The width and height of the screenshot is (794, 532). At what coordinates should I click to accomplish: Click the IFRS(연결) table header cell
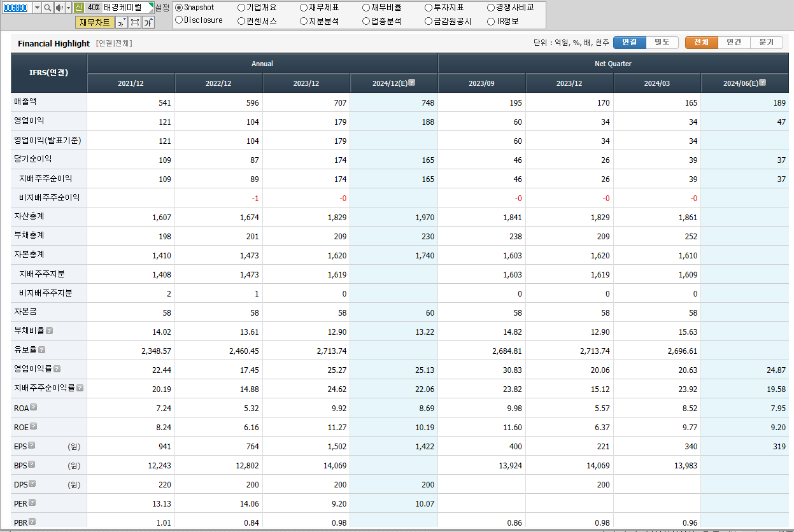click(49, 73)
